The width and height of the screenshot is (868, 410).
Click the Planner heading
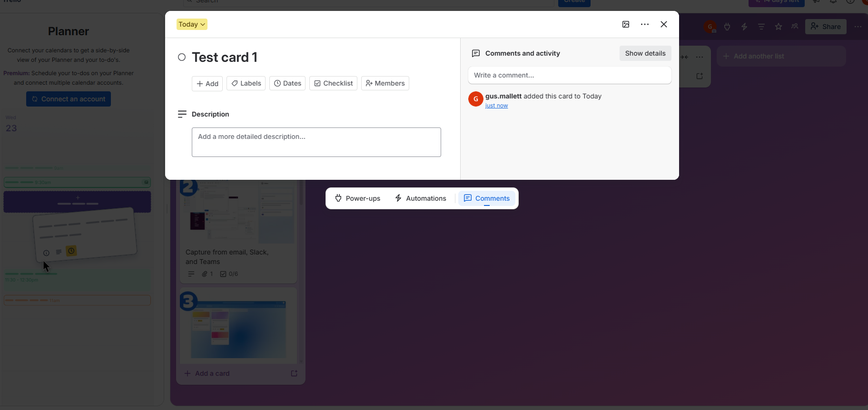click(x=69, y=31)
